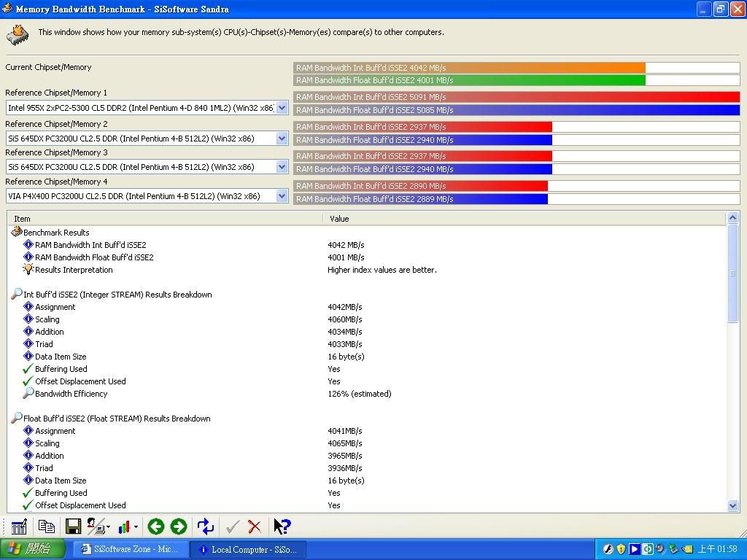Click the info icon beside RAM Bandwidth Int Buff'd iSSE2
Image resolution: width=747 pixels, height=560 pixels.
coord(28,245)
